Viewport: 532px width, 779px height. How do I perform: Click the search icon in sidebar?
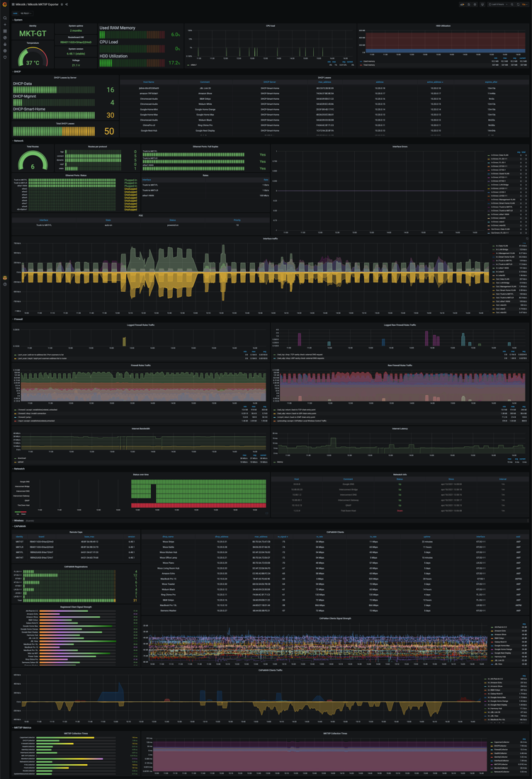[x=5, y=18]
